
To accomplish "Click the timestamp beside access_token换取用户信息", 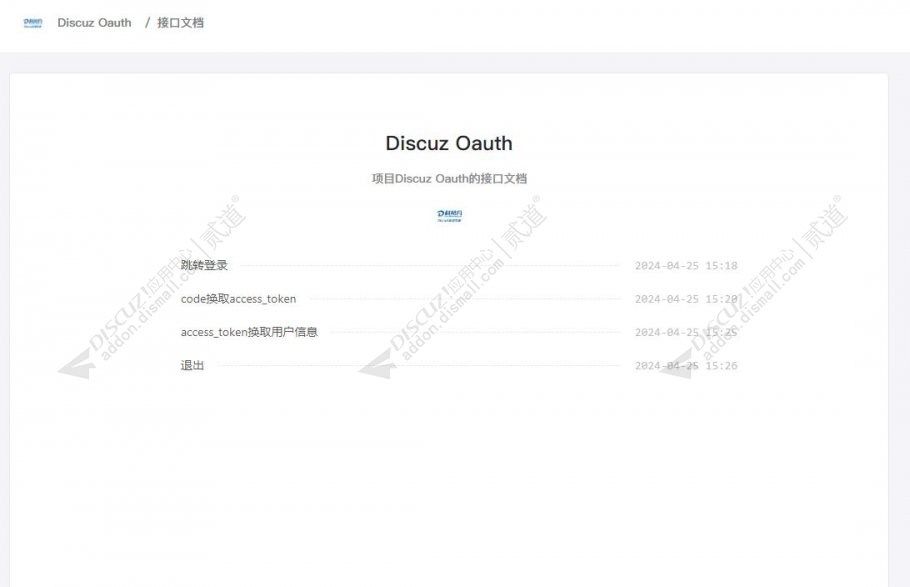I will pos(687,331).
